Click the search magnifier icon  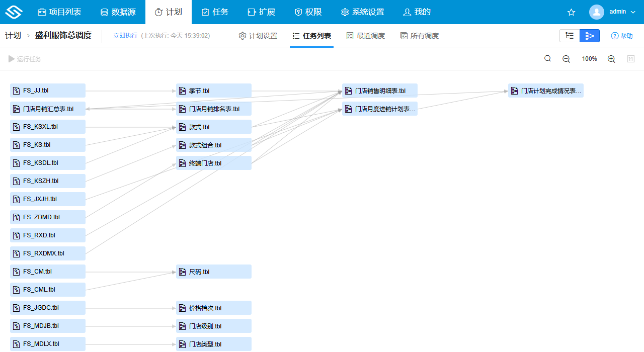548,59
